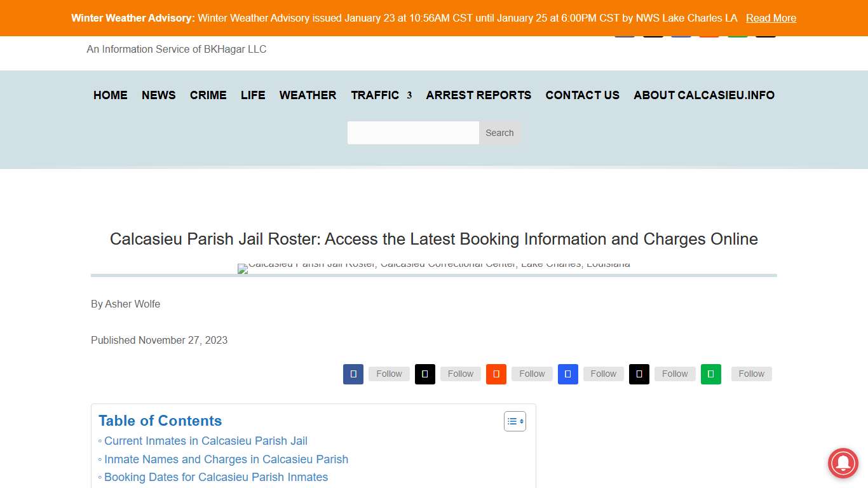The image size is (868, 488).
Task: Click the blue Telegram share icon
Action: click(567, 374)
